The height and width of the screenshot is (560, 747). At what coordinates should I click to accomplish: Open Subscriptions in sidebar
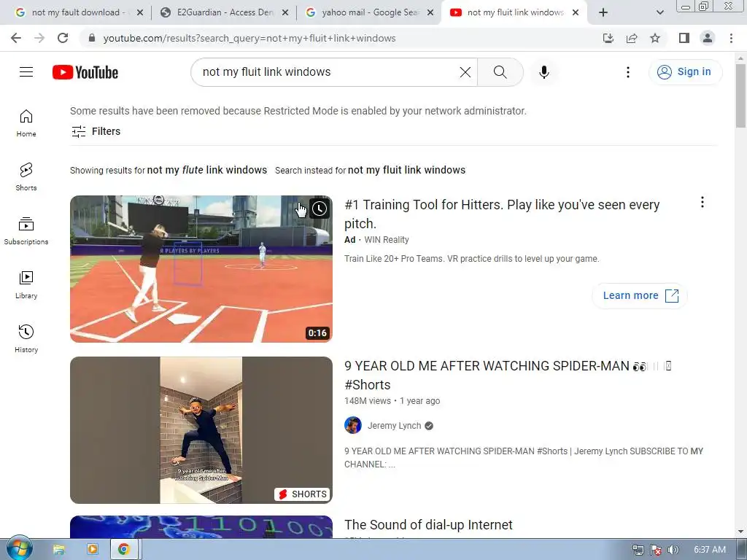click(x=26, y=231)
